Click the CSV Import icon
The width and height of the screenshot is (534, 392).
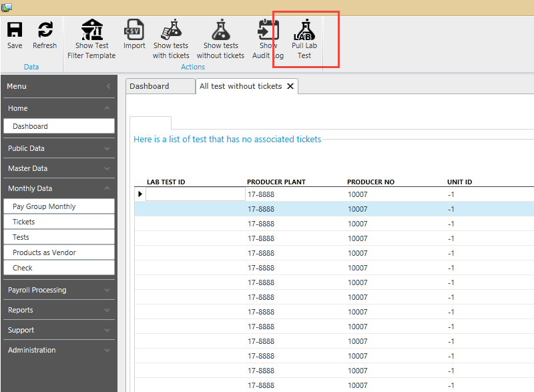click(134, 29)
